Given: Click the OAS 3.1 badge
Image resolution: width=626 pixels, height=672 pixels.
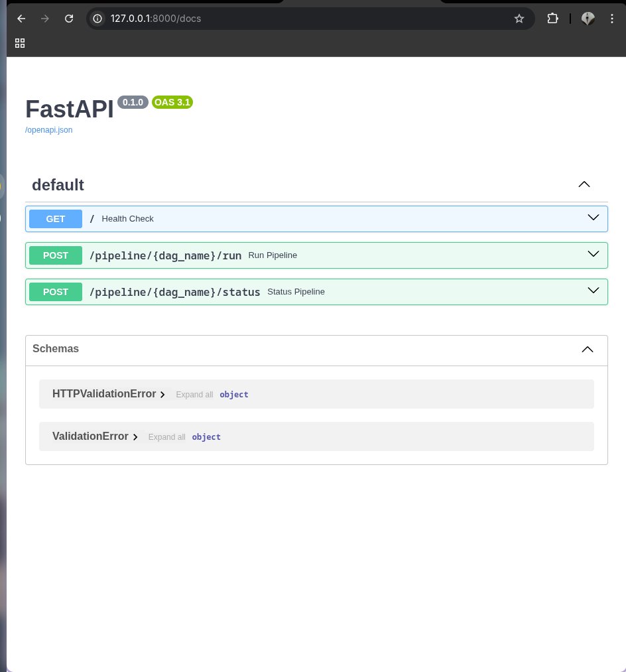Looking at the screenshot, I should pos(172,102).
